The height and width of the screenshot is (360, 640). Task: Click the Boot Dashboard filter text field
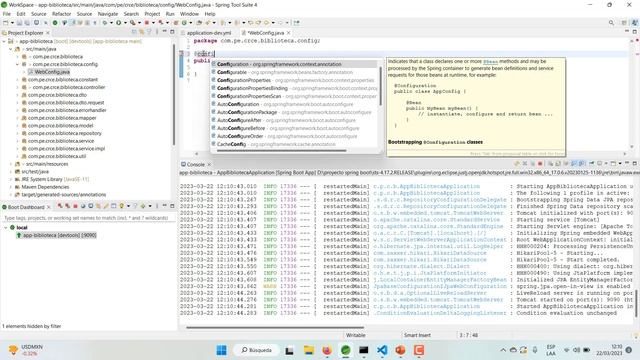[88, 218]
